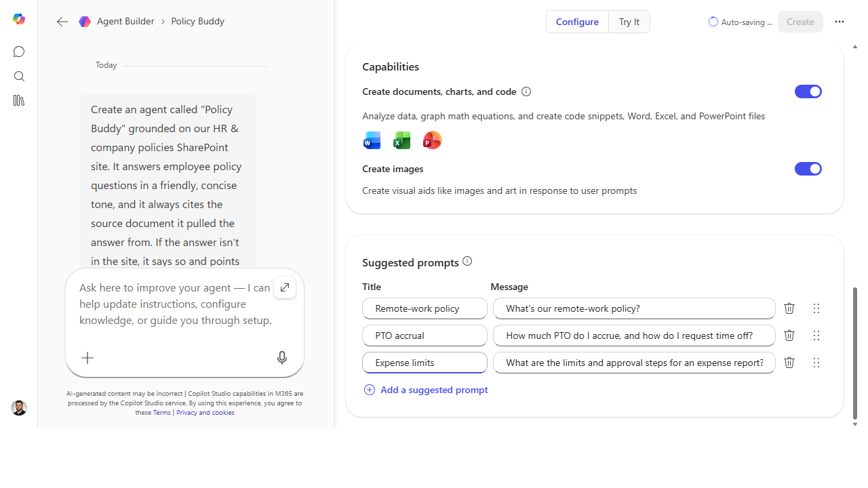Click Add a suggested prompt
The height and width of the screenshot is (488, 868).
point(426,390)
